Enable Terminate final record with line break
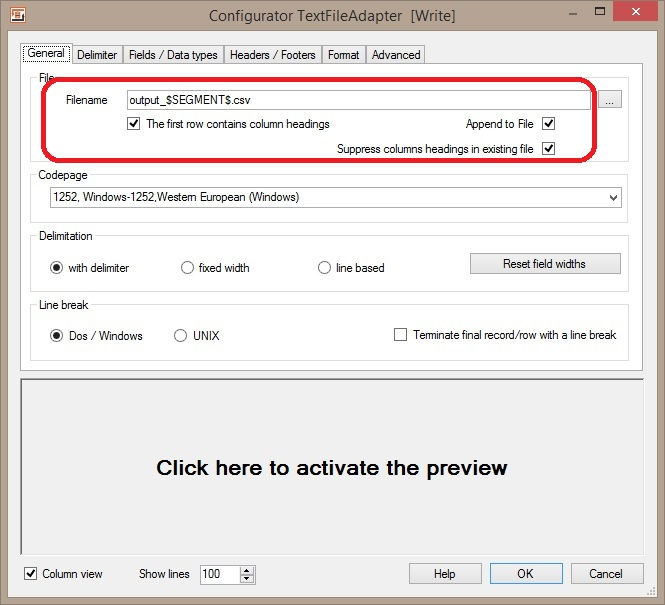Image resolution: width=665 pixels, height=605 pixels. click(401, 335)
